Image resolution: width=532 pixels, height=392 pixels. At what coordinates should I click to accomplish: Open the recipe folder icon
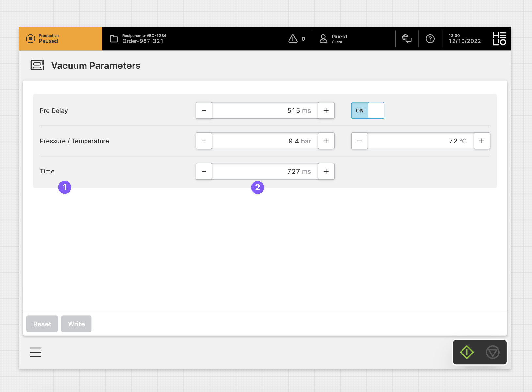114,38
